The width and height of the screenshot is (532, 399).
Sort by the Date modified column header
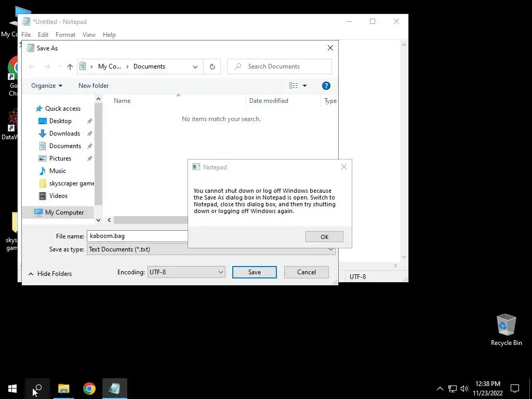pyautogui.click(x=269, y=101)
